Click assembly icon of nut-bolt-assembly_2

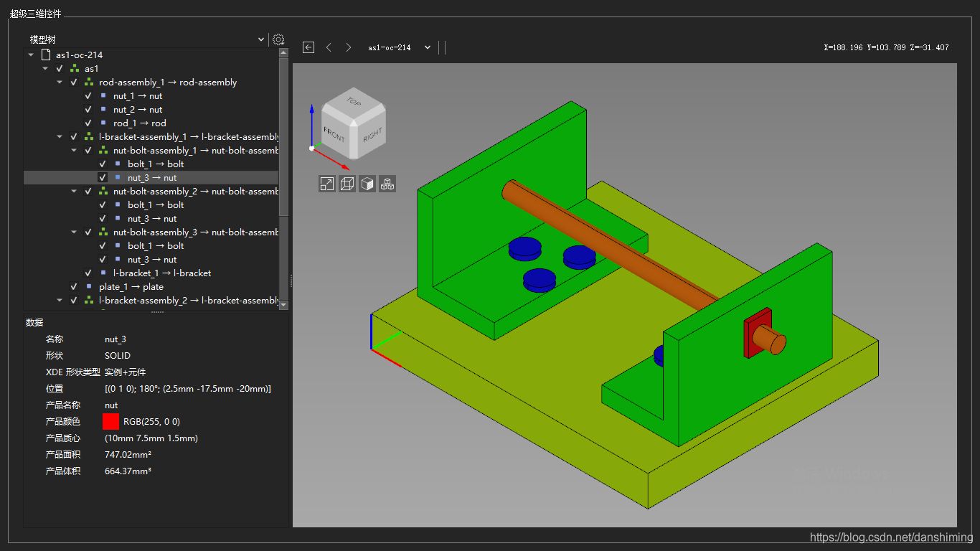[x=103, y=192]
